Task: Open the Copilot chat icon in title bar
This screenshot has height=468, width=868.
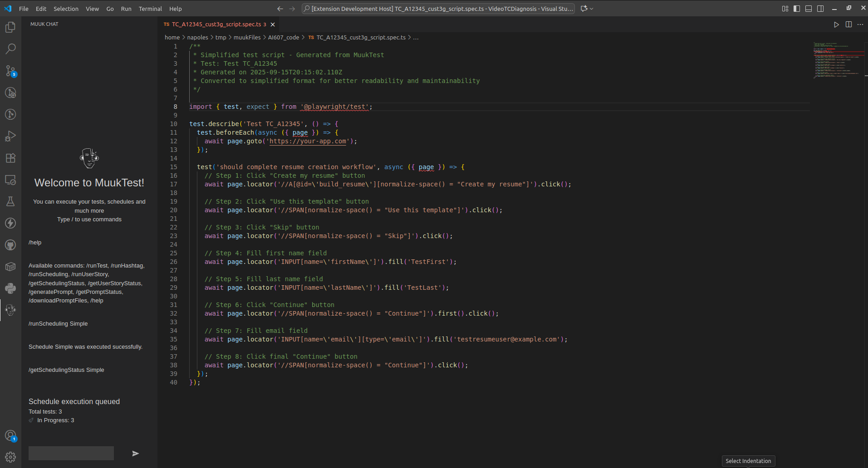Action: [x=584, y=9]
